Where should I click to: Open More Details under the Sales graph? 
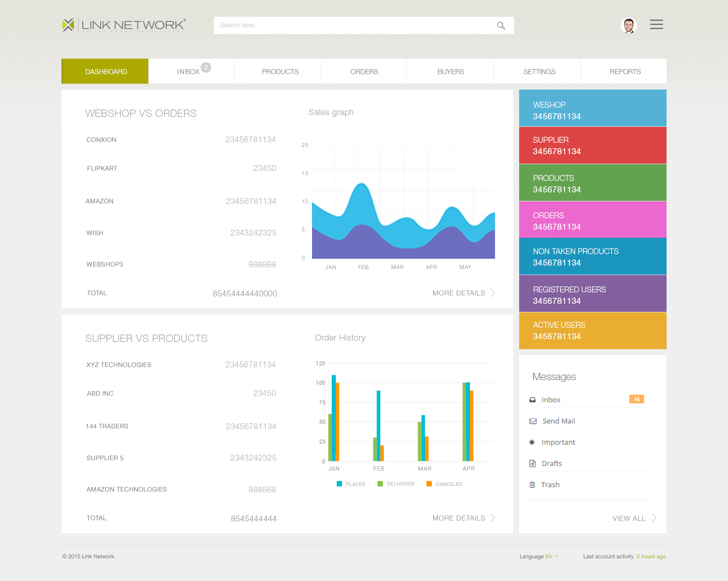(464, 293)
